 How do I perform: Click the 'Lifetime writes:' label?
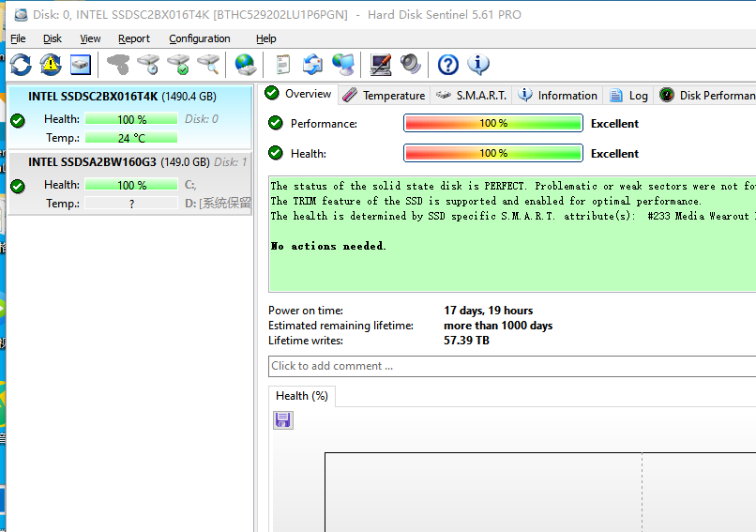coord(306,341)
